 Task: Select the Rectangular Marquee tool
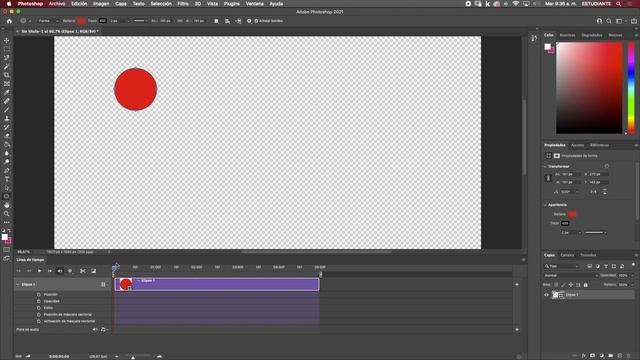[7, 49]
